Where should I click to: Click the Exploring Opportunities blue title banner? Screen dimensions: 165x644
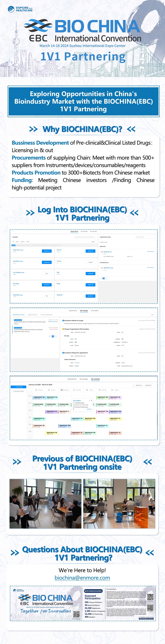click(83, 101)
